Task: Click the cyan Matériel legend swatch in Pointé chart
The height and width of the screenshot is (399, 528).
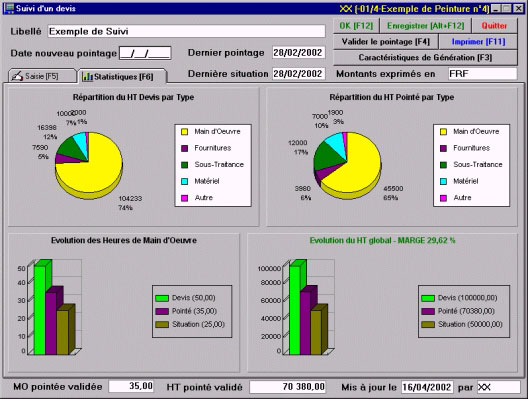Action: click(443, 181)
